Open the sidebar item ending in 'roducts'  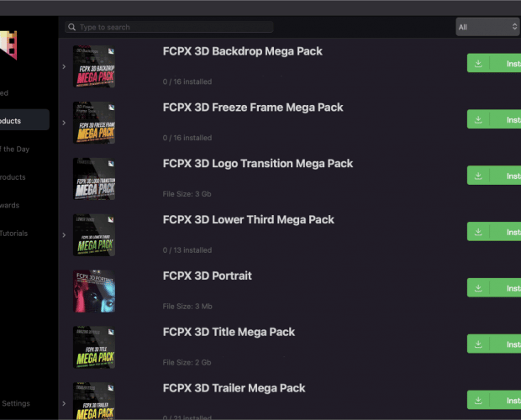13,177
